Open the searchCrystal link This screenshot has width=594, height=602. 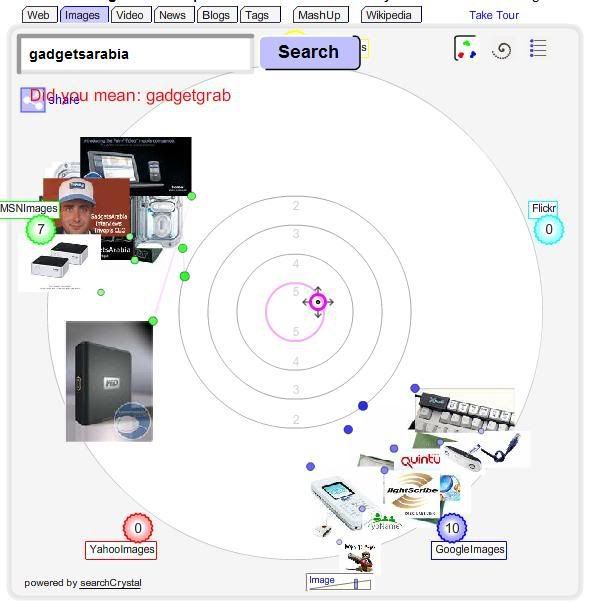click(111, 583)
